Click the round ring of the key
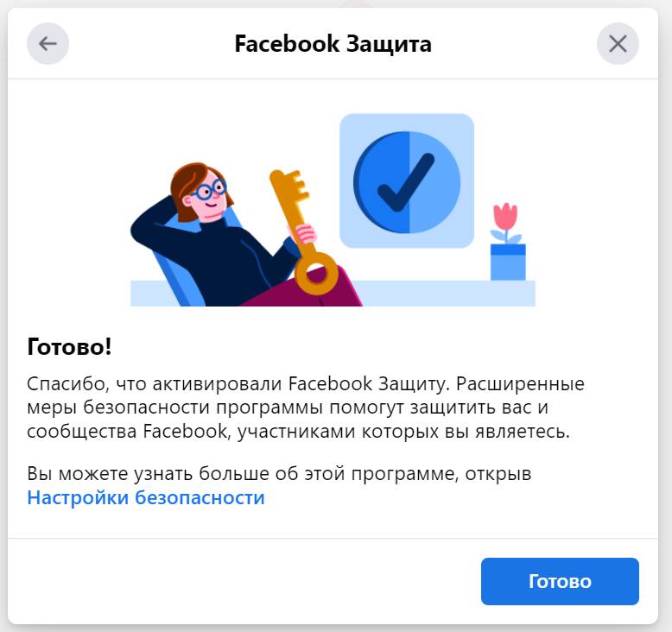The height and width of the screenshot is (632, 672). 317,274
